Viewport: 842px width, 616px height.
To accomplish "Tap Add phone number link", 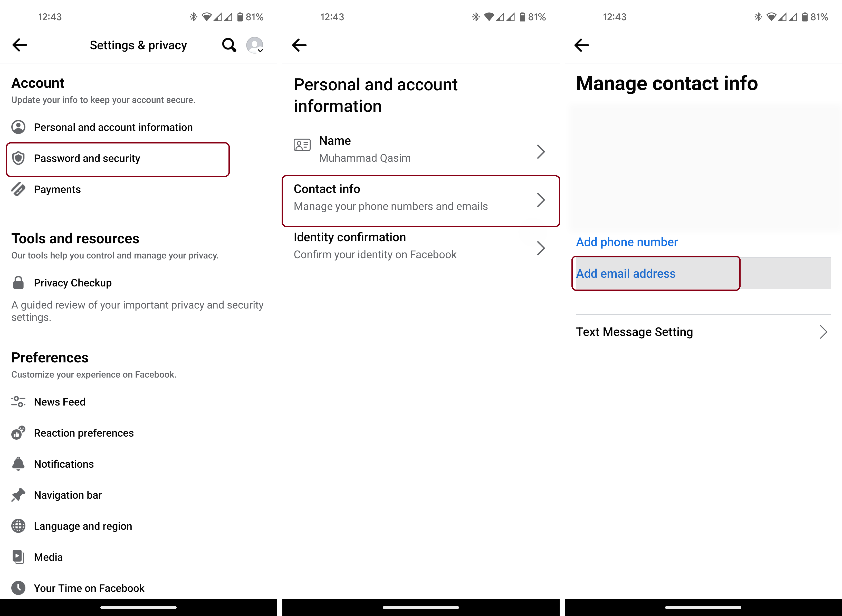I will (x=626, y=242).
